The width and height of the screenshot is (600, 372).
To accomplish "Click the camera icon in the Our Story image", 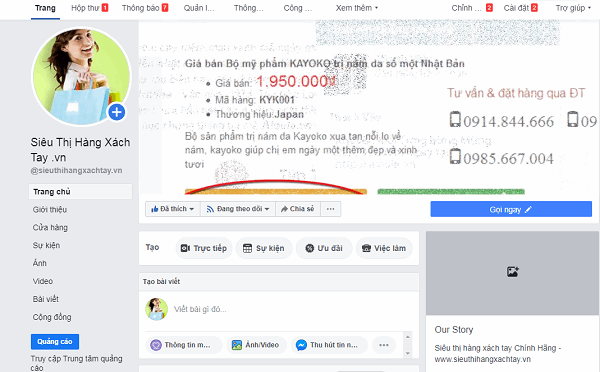I will [x=512, y=272].
